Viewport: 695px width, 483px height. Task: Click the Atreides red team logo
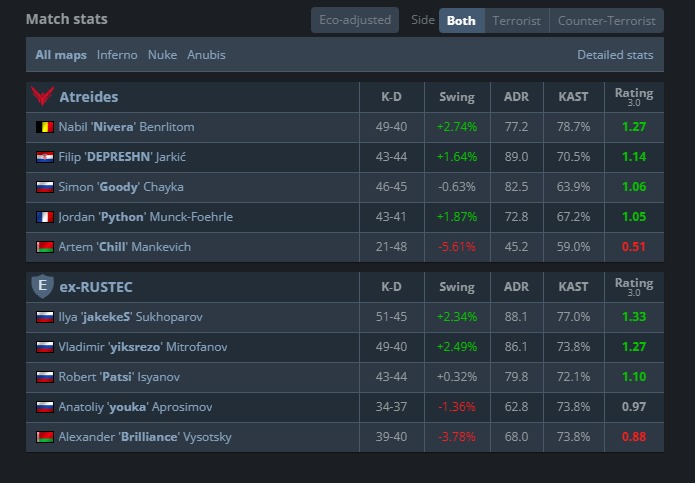(x=43, y=96)
